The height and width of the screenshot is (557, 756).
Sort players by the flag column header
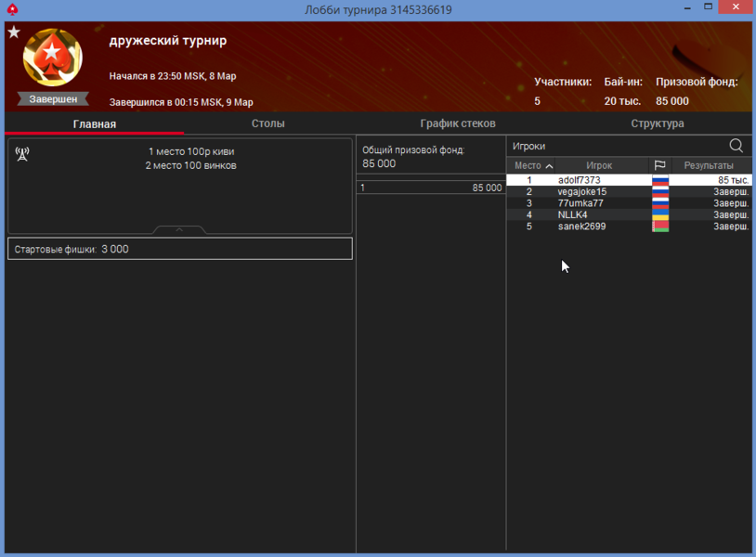coord(660,165)
